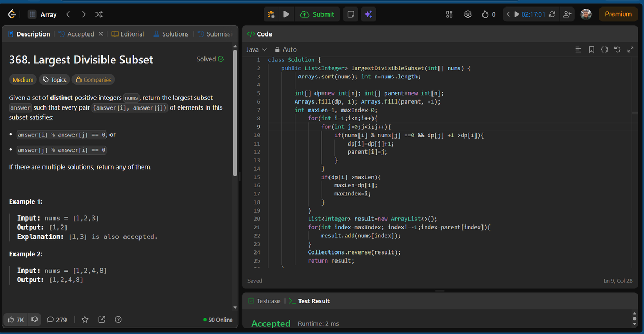Open the help question-mark icon

click(x=118, y=320)
